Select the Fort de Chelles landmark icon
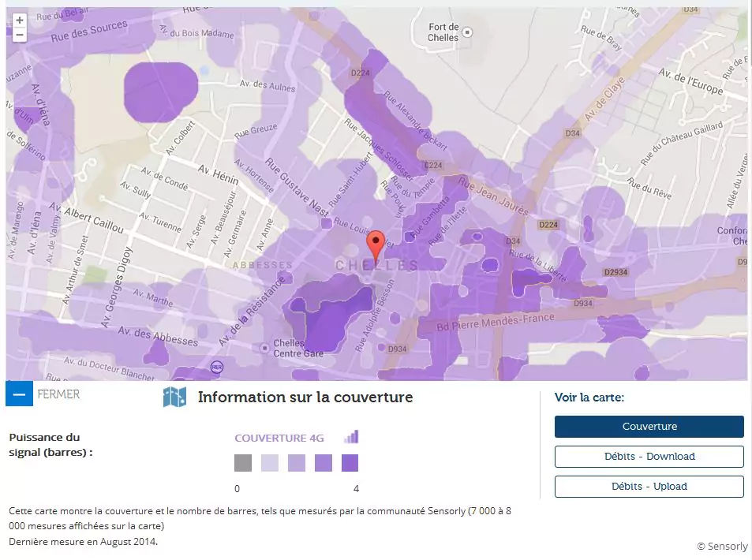The width and height of the screenshot is (752, 560). (x=468, y=32)
